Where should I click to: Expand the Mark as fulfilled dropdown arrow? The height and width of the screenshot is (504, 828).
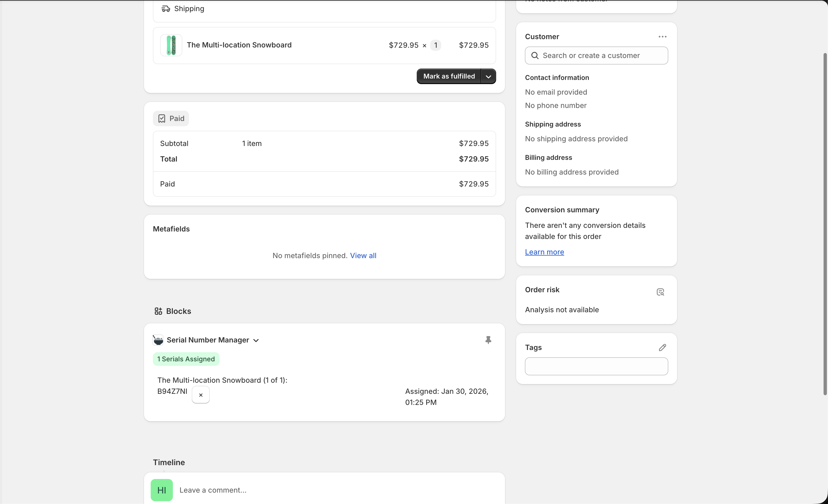click(488, 76)
